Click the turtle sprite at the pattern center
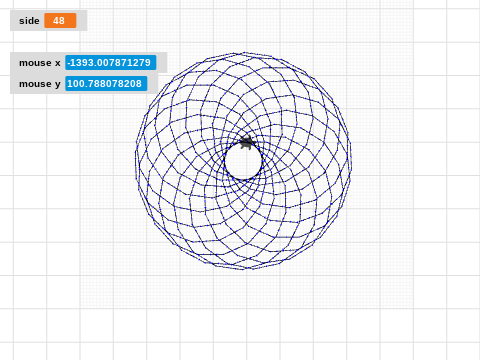Viewport: 480px width, 360px height. coord(247,143)
